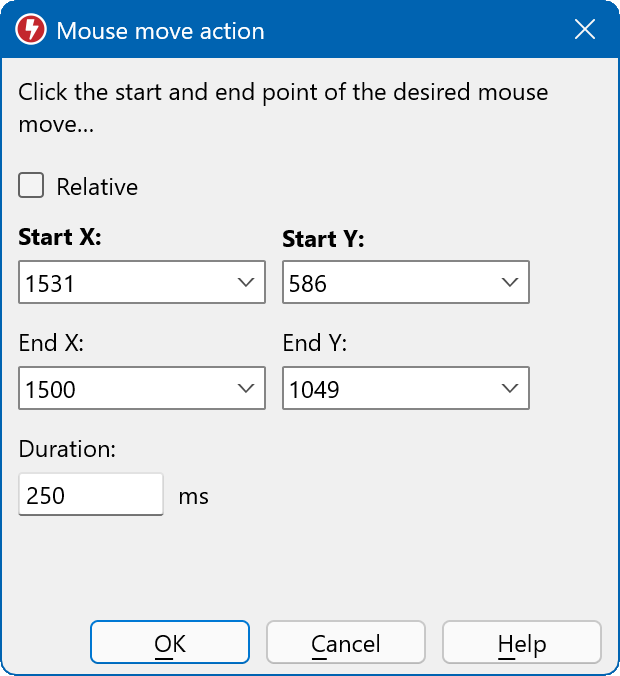The image size is (620, 676).
Task: Select the End X field showing 1500
Action: [x=120, y=389]
